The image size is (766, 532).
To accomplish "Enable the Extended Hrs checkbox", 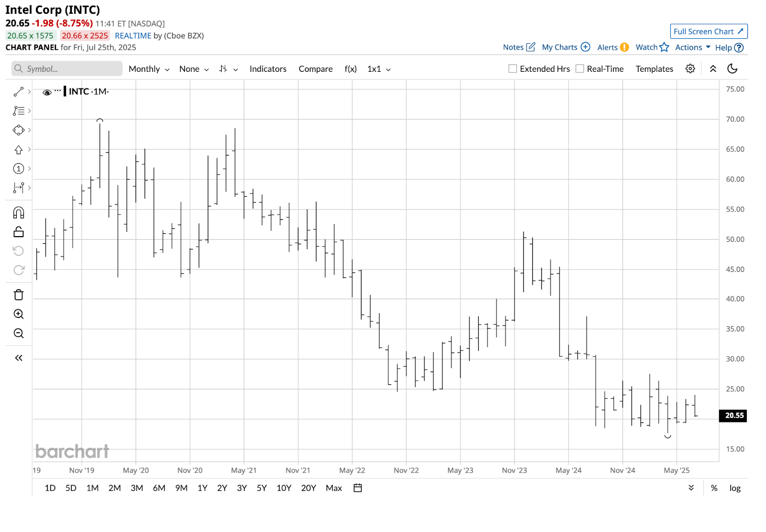I will tap(513, 68).
